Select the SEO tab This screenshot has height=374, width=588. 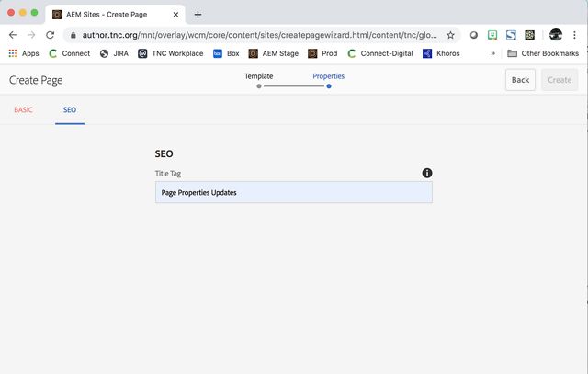click(70, 110)
